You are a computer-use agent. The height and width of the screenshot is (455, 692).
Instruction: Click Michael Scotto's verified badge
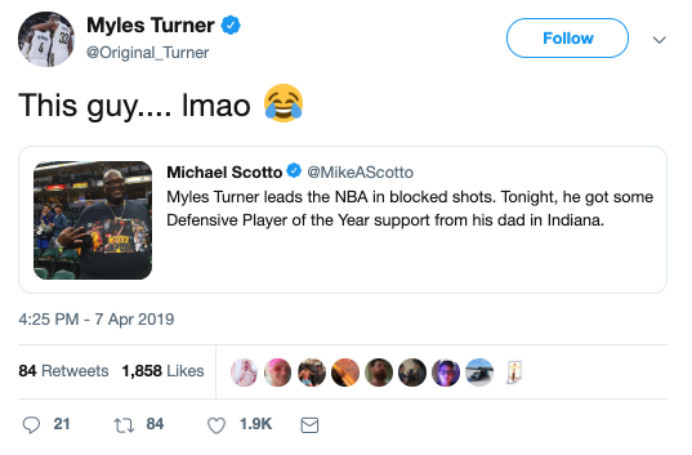point(295,173)
